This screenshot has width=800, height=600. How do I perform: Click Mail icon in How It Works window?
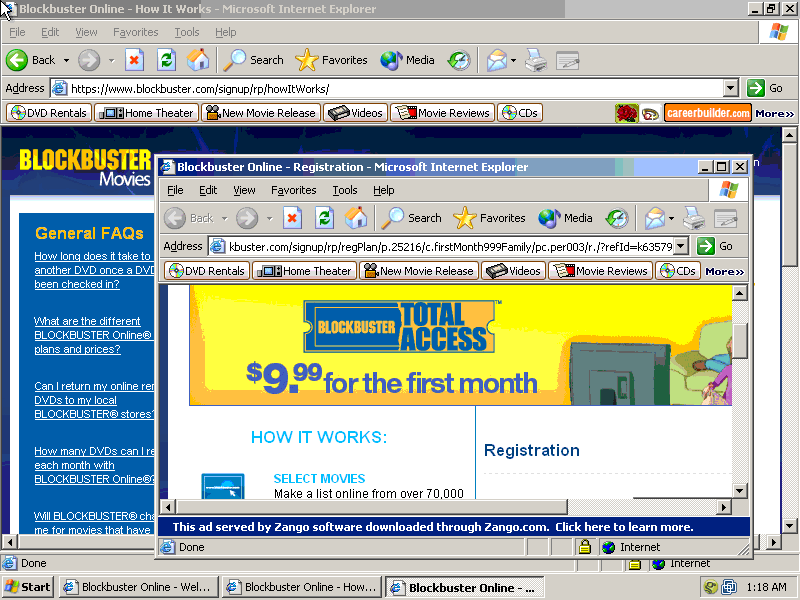[x=496, y=60]
